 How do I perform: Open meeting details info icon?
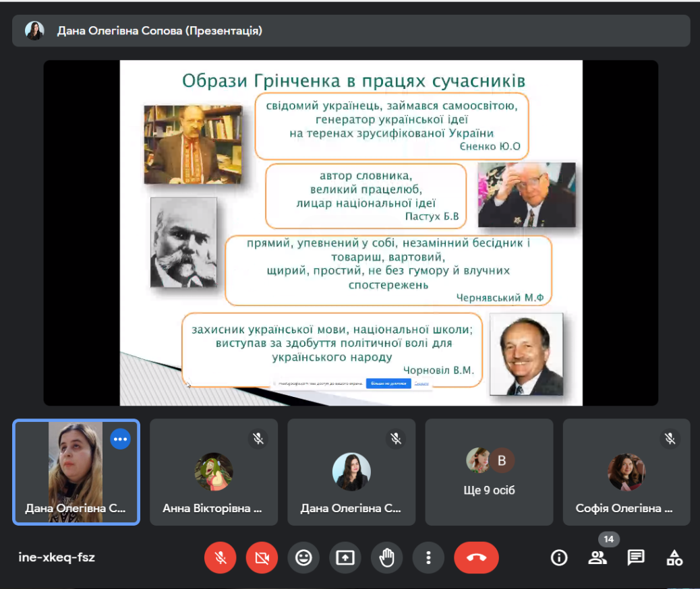coord(558,557)
